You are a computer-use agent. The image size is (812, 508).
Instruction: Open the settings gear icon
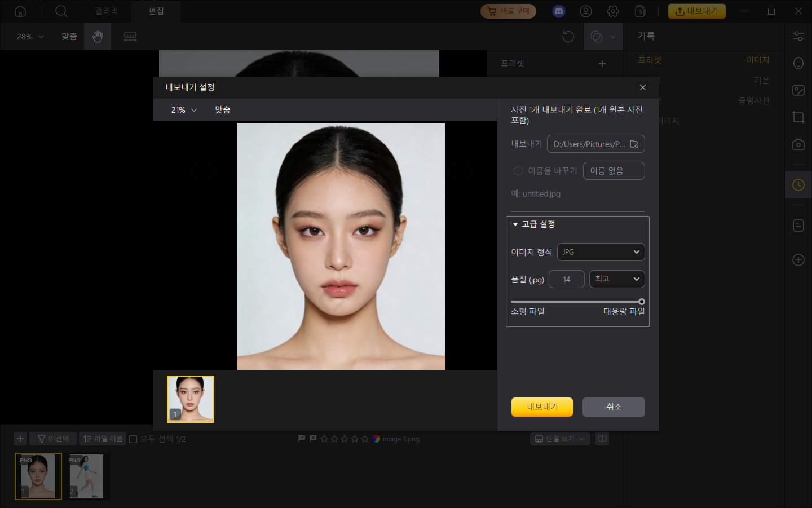point(613,11)
